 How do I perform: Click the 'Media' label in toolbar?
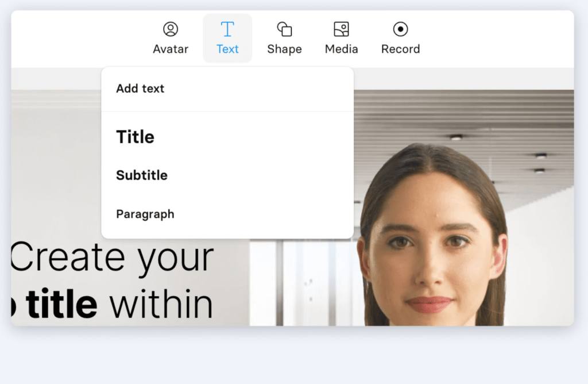click(341, 49)
